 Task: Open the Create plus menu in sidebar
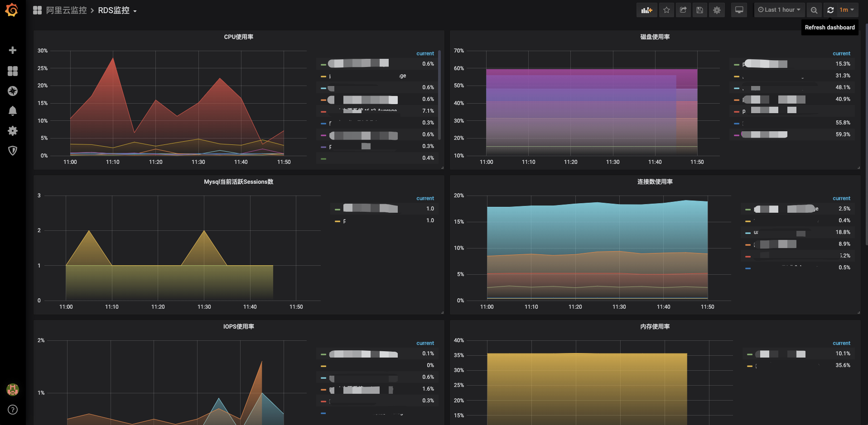click(13, 50)
